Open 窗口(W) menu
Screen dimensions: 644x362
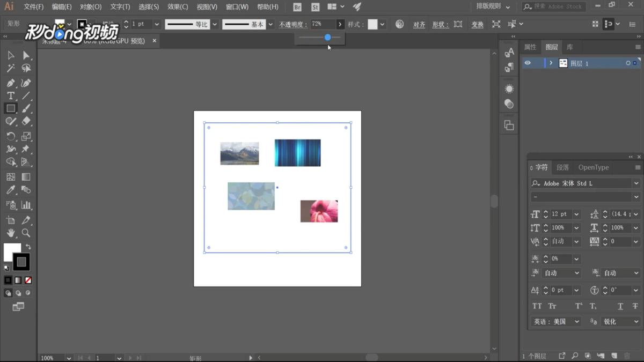click(x=237, y=7)
